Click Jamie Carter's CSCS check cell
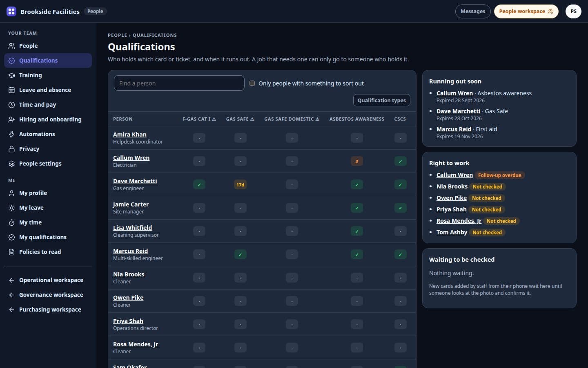 point(400,208)
